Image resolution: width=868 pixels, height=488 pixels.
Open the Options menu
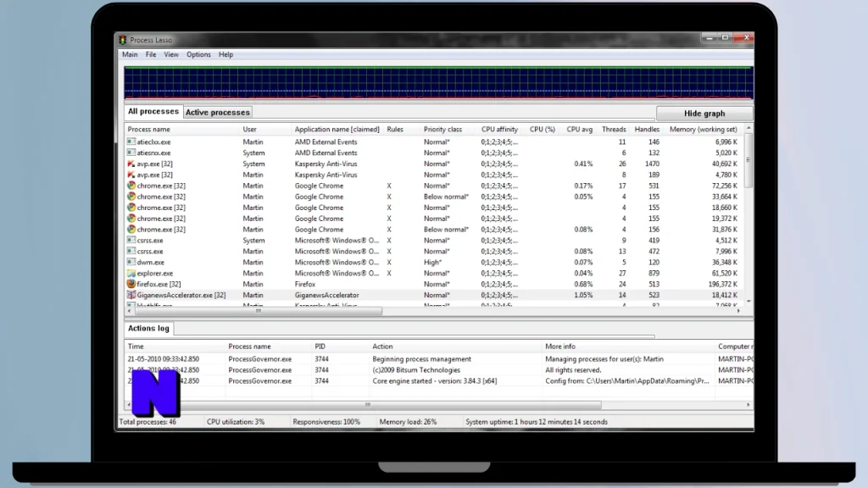[198, 55]
